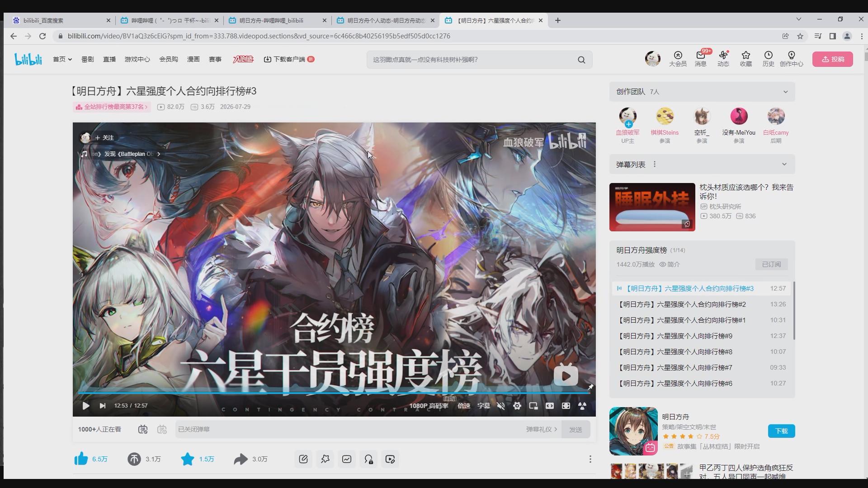The image size is (868, 488).
Task: Click the 发送 send button
Action: click(576, 429)
